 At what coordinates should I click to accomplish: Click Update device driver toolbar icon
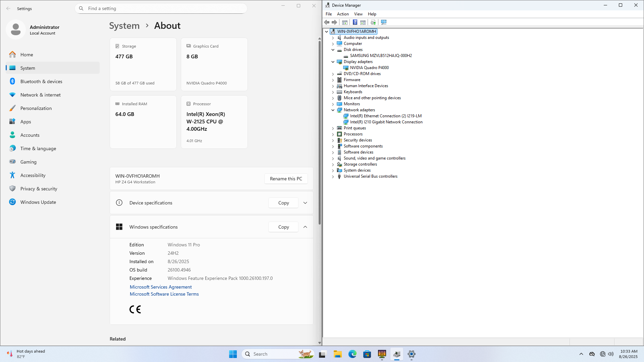click(x=373, y=22)
